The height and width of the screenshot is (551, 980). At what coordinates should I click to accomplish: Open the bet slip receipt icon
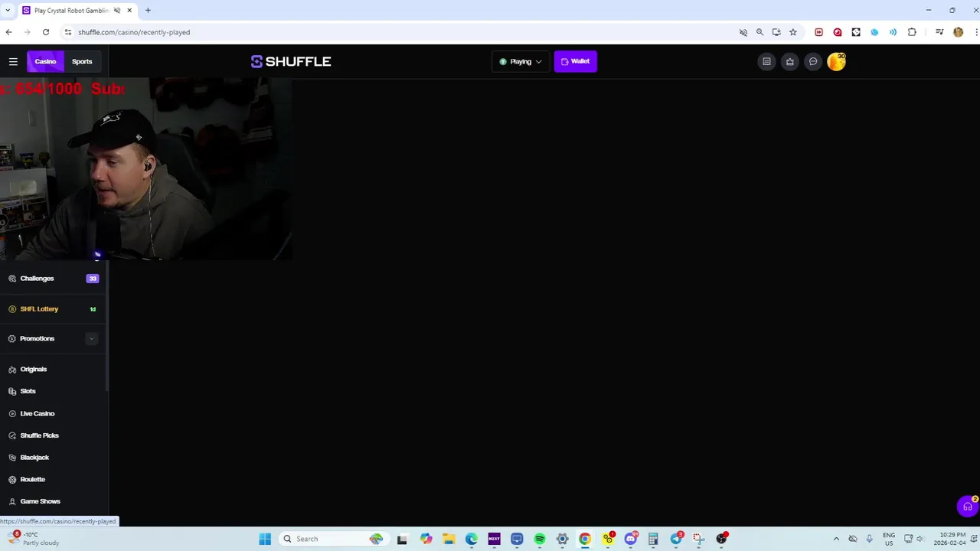pos(766,61)
